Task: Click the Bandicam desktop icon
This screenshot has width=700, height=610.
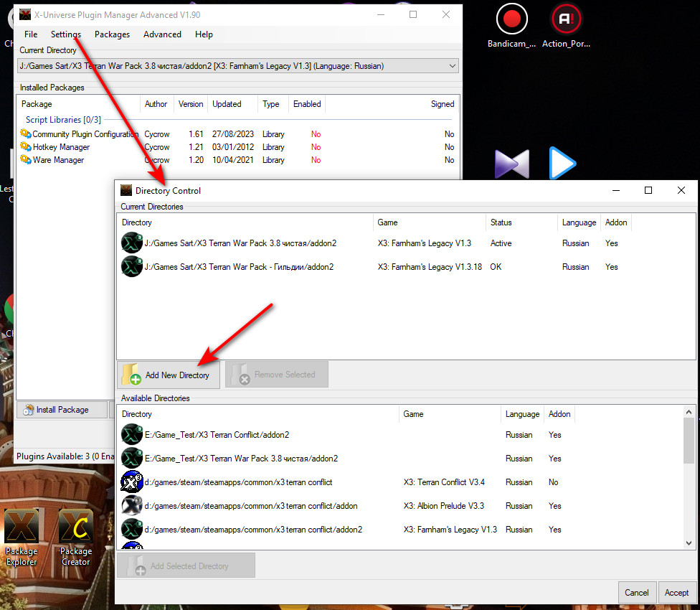Action: (x=511, y=21)
